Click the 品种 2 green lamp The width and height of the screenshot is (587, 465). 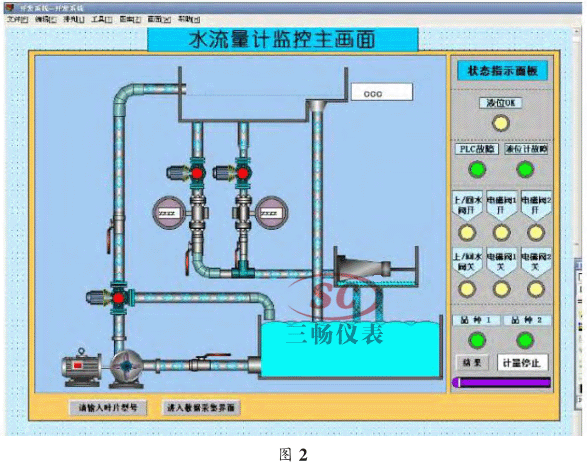tap(525, 340)
